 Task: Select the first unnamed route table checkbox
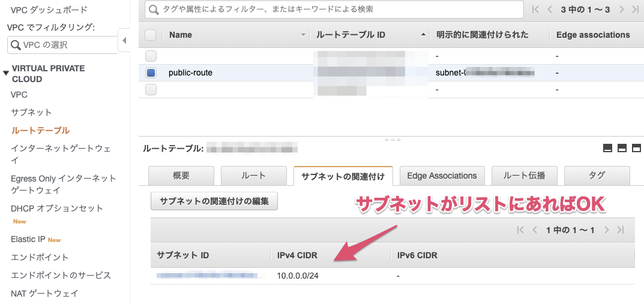tap(151, 56)
